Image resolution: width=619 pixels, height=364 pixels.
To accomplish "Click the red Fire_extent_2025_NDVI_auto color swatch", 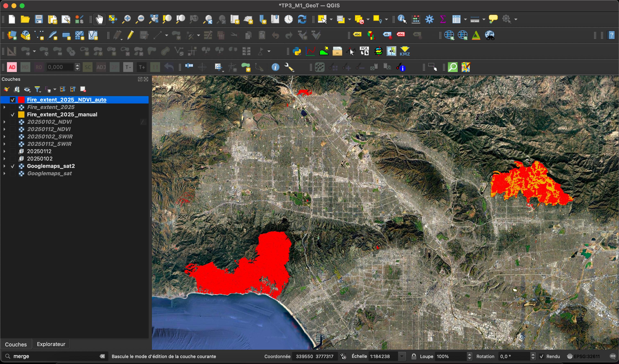I will [21, 100].
